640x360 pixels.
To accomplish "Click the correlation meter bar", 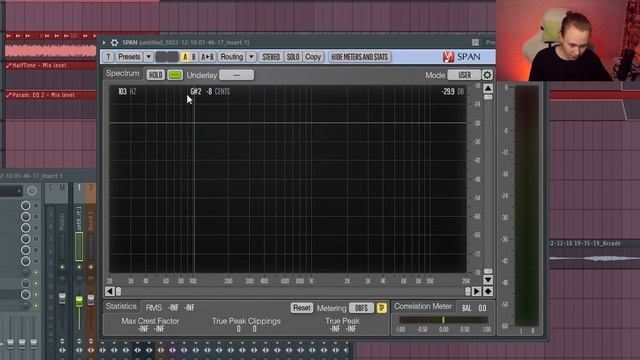I will pos(443,320).
